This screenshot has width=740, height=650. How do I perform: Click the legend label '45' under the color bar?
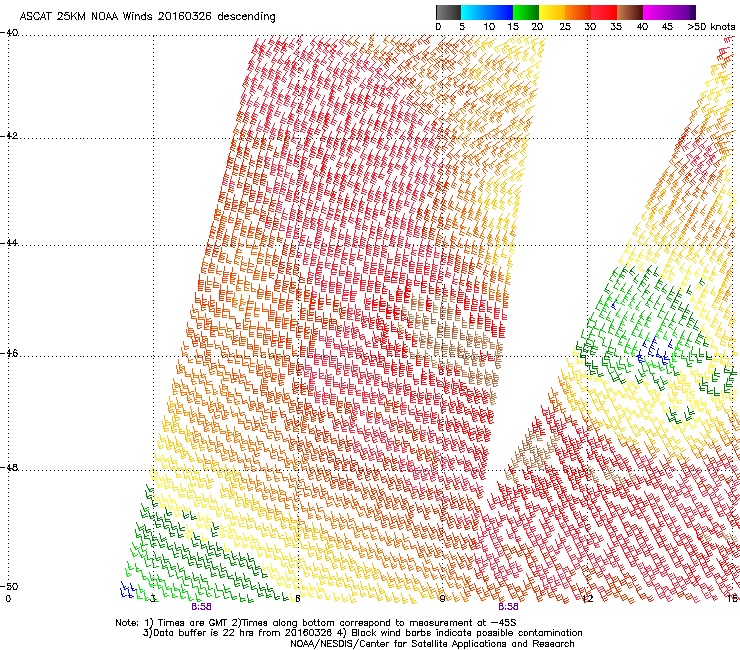(x=667, y=27)
